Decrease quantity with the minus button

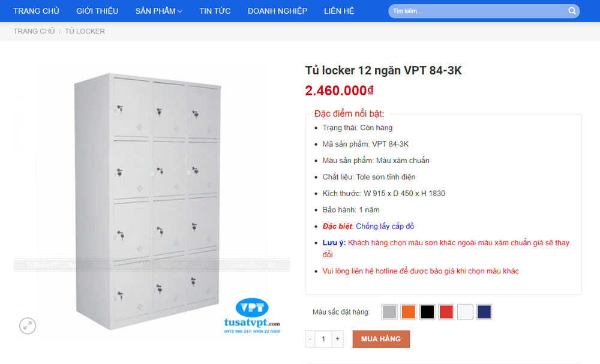tap(310, 339)
